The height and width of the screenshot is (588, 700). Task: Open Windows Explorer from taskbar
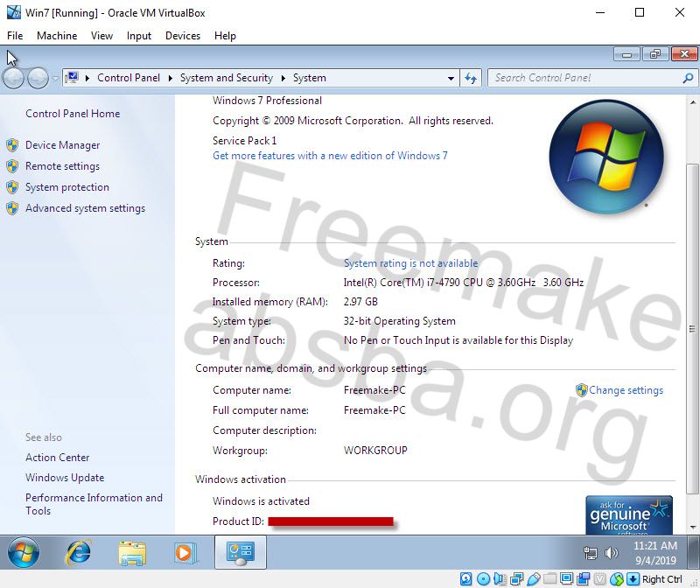tap(132, 553)
